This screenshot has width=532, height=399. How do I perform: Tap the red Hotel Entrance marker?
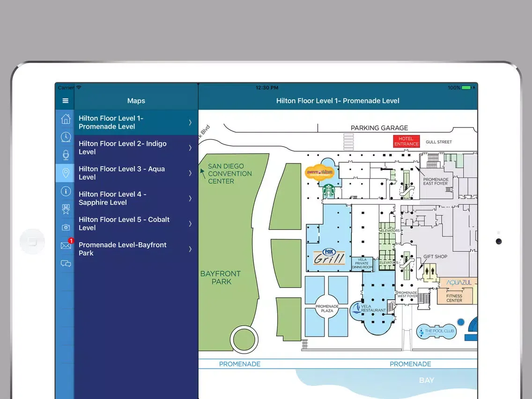(406, 141)
